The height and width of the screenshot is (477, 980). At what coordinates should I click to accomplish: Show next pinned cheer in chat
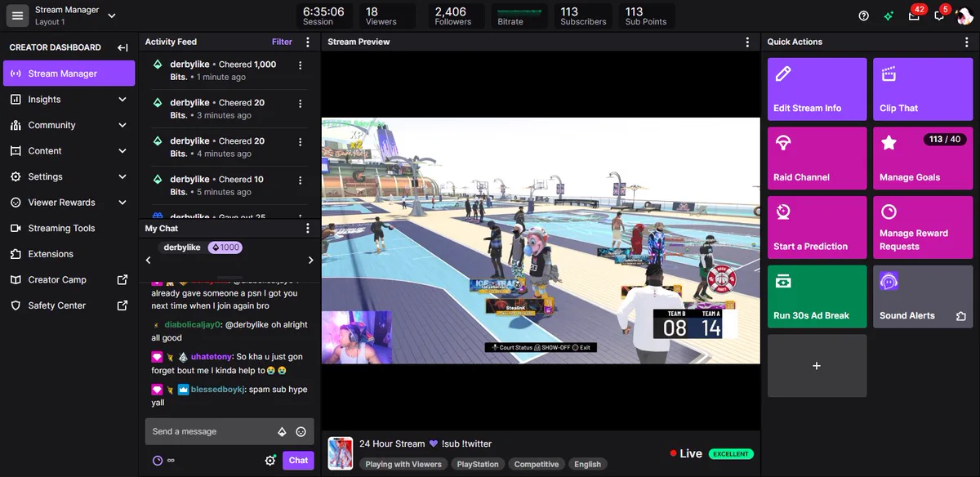coord(310,261)
